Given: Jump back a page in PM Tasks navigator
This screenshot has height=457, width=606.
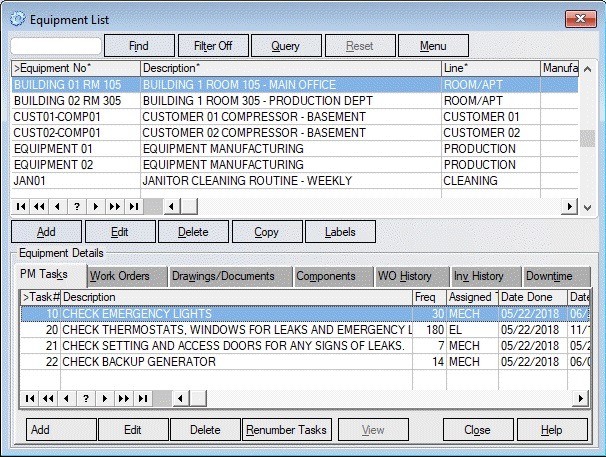Looking at the screenshot, I should click(48, 398).
